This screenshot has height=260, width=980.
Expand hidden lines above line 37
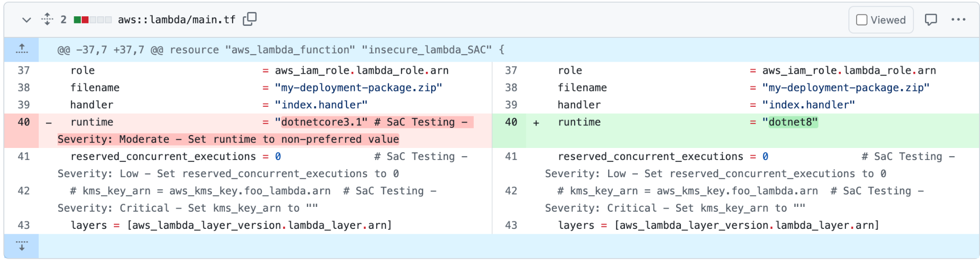click(x=22, y=49)
